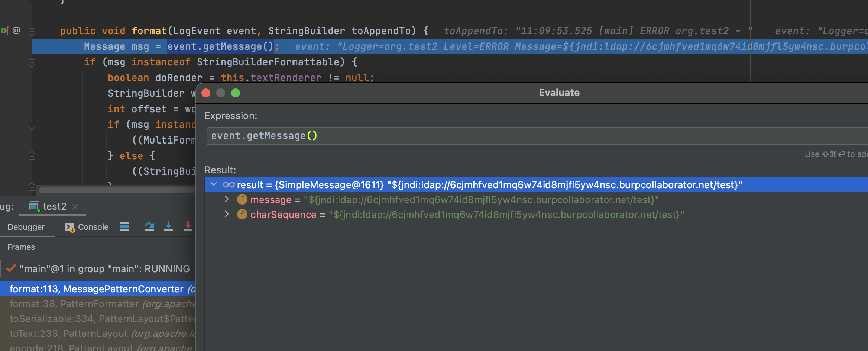Close the Evaluate dialog with red button
This screenshot has height=351, width=868.
206,93
